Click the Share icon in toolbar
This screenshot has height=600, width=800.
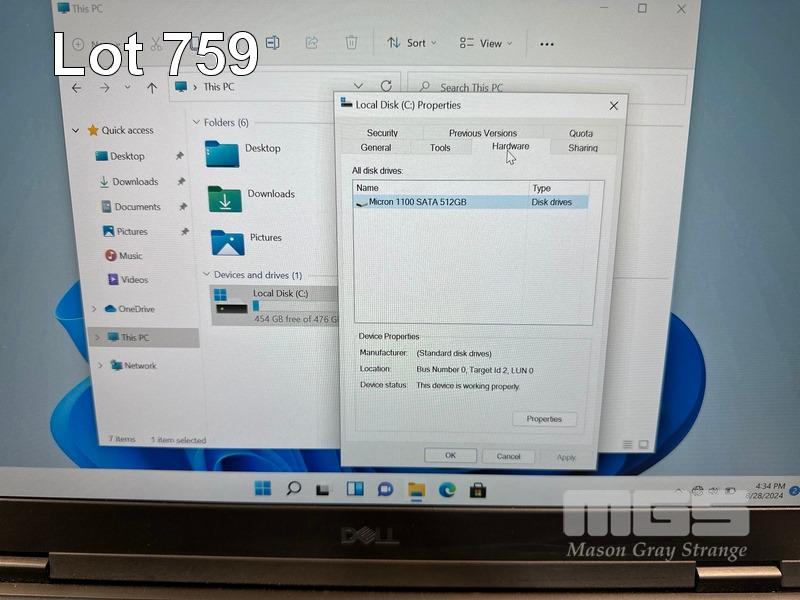[x=311, y=43]
